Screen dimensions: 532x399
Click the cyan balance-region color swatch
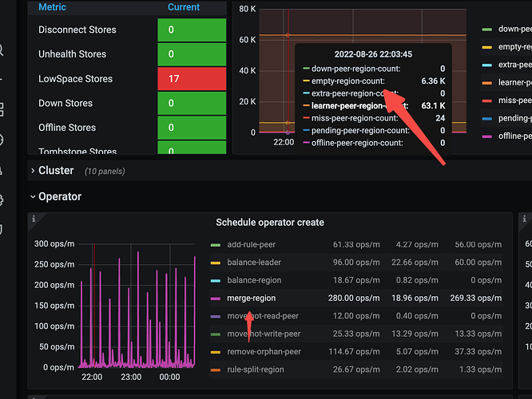pyautogui.click(x=216, y=281)
